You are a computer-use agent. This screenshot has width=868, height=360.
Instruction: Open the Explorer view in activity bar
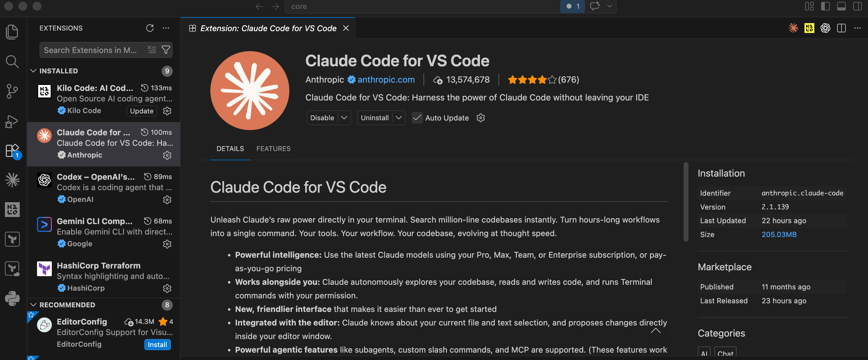12,32
